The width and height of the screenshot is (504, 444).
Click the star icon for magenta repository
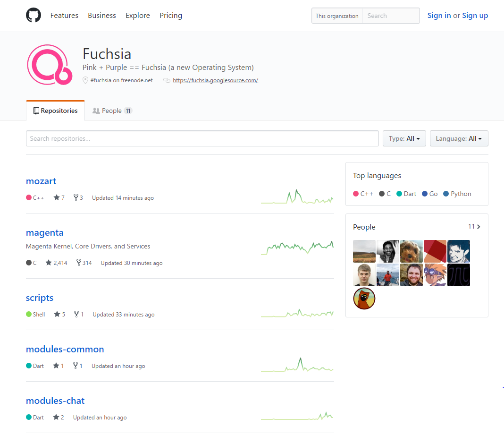(49, 263)
